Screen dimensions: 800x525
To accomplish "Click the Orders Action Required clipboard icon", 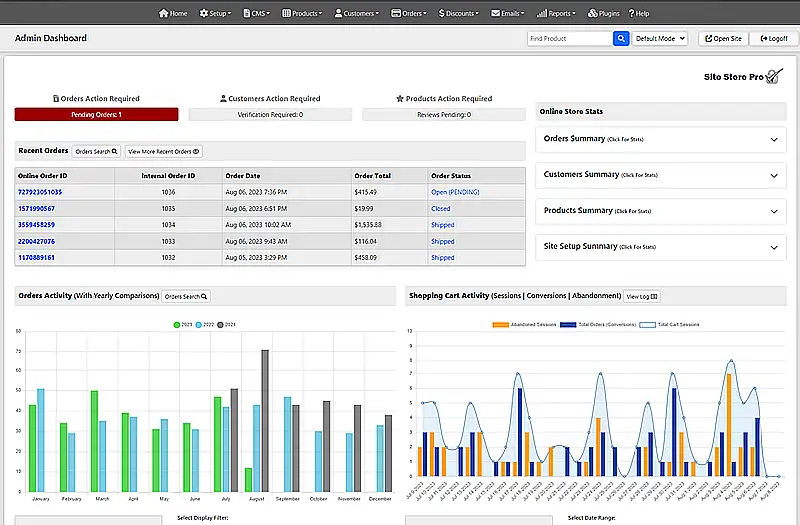I will tap(56, 98).
